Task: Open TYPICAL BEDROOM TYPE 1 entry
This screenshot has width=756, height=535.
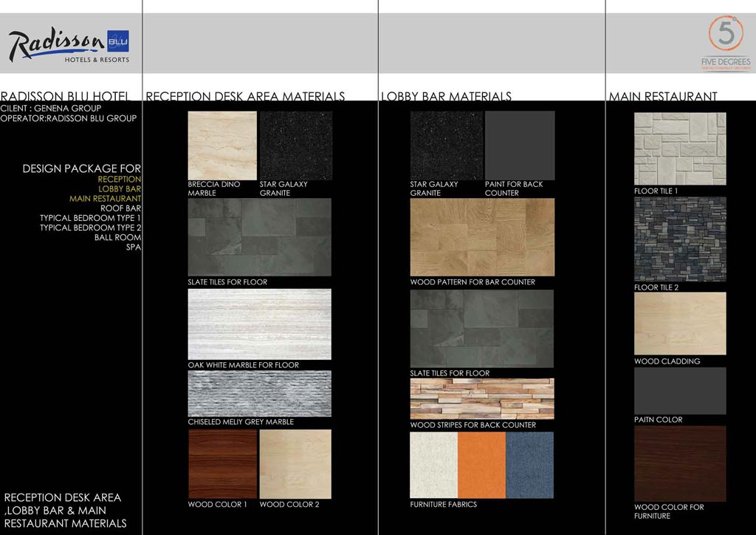Action: tap(90, 217)
